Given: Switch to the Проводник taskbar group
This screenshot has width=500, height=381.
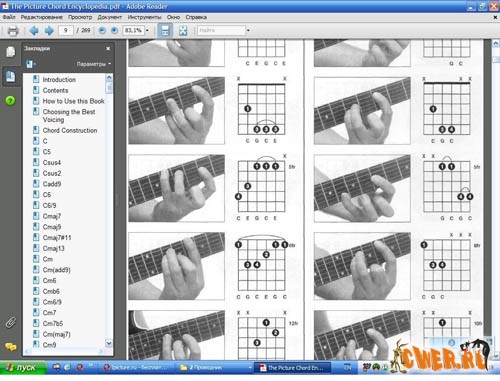Looking at the screenshot, I should [x=215, y=368].
